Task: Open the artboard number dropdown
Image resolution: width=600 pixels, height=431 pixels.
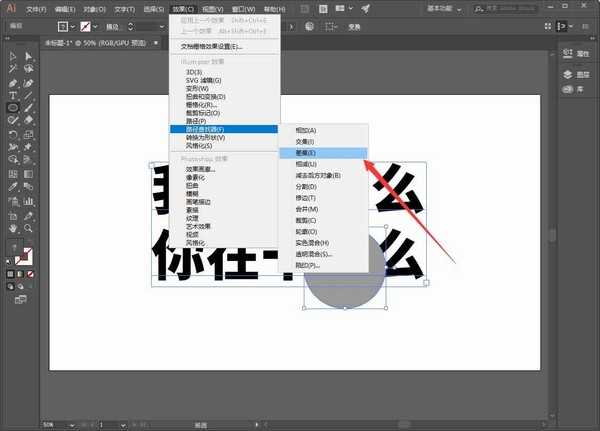Action: pos(123,425)
